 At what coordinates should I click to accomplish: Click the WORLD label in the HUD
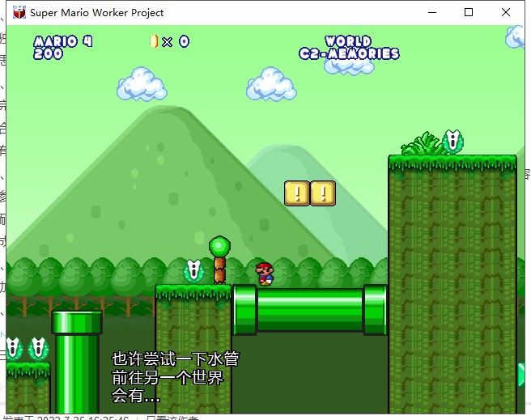coord(348,41)
